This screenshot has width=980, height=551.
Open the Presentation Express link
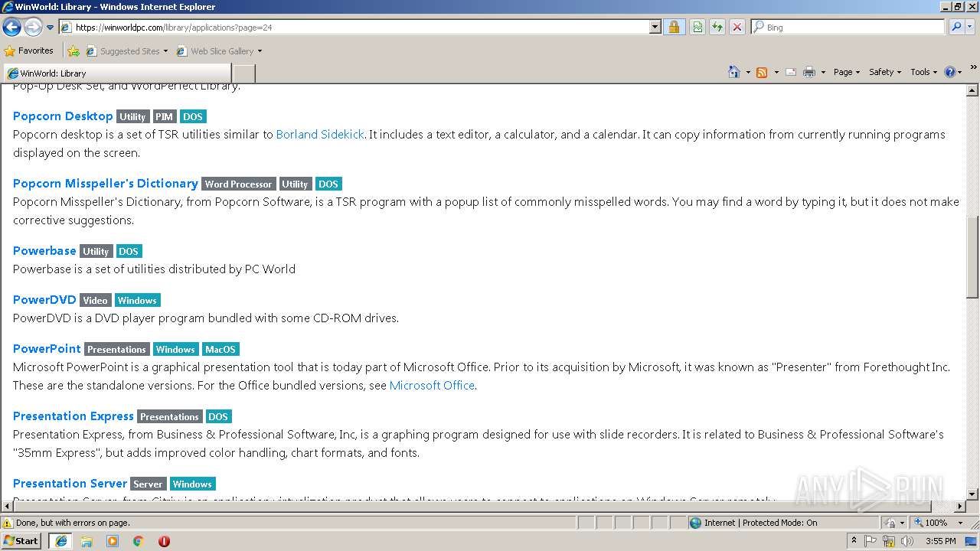(x=73, y=416)
